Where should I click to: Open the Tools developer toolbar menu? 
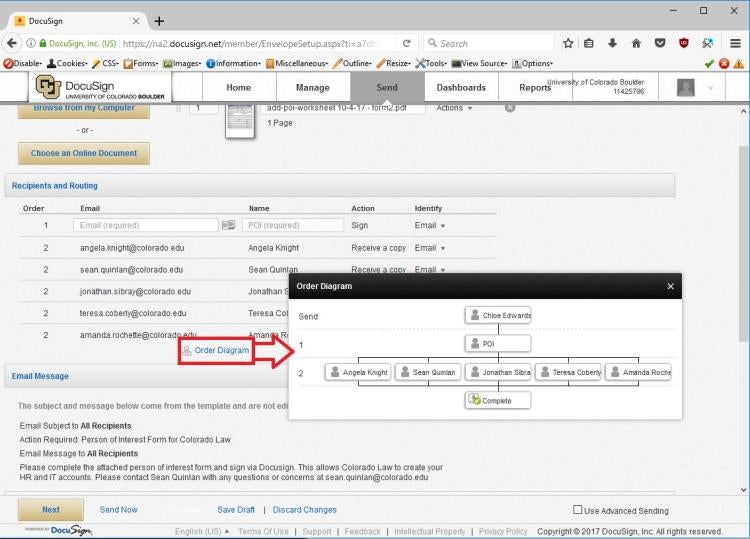click(x=431, y=63)
